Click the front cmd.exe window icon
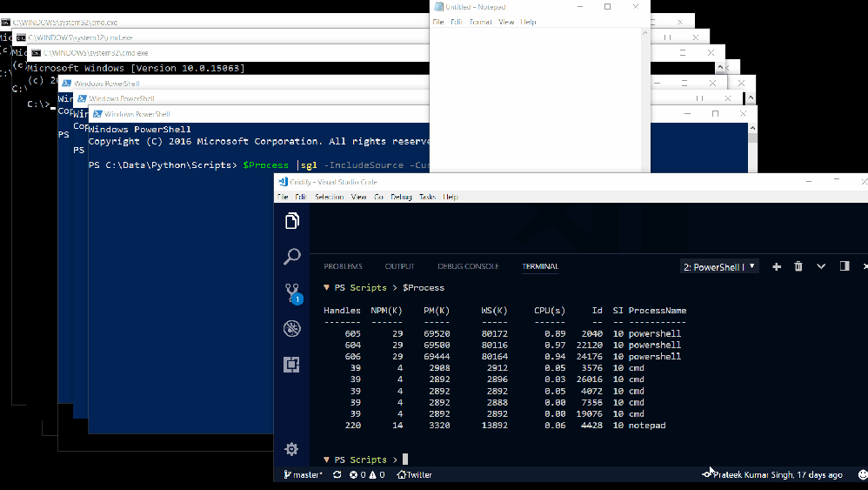This screenshot has height=490, width=868. (x=36, y=53)
